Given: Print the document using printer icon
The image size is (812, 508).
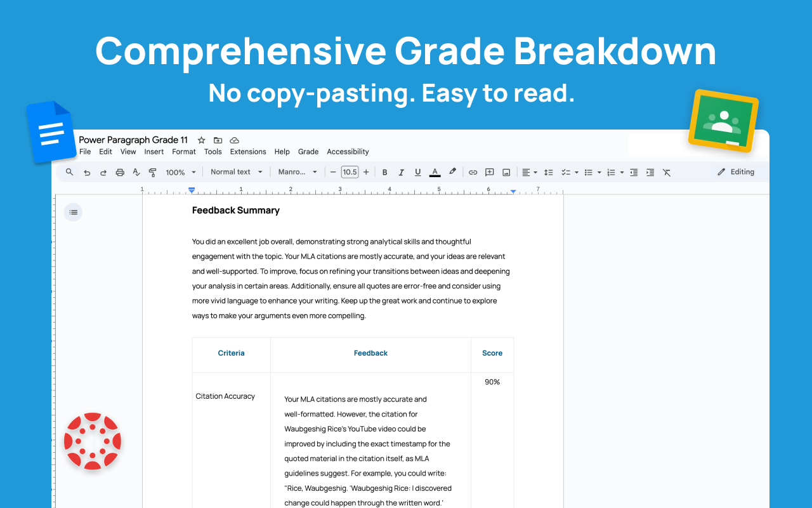Looking at the screenshot, I should click(x=120, y=172).
